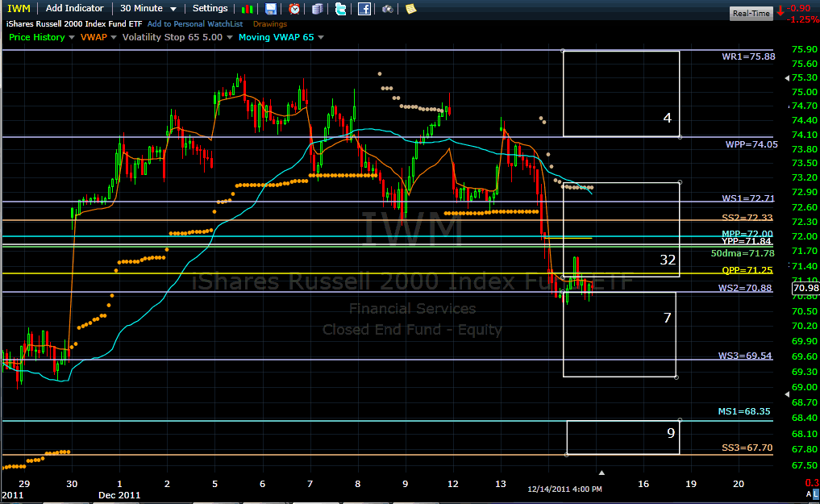Select the SS2=72.33 level label
The height and width of the screenshot is (504, 820).
tap(747, 218)
